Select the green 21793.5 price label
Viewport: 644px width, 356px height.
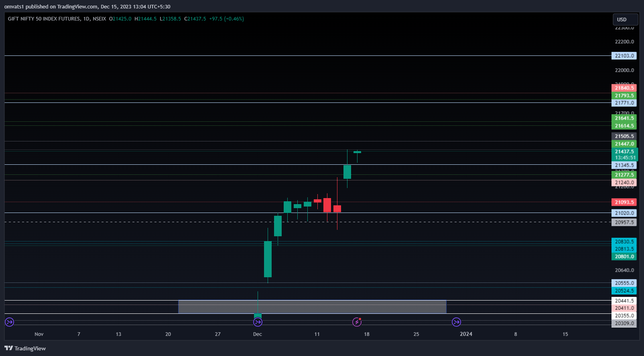tap(624, 96)
